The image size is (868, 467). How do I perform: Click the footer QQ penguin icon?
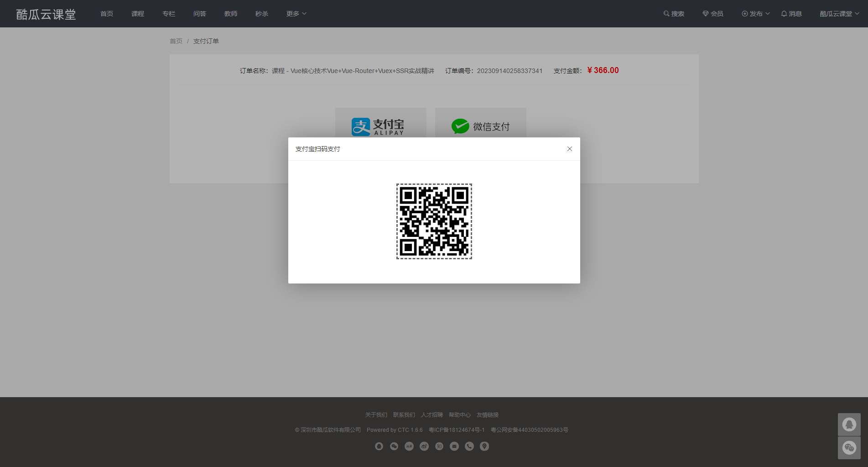click(x=379, y=446)
